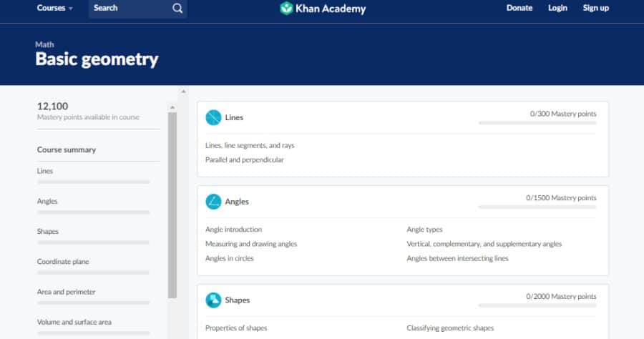This screenshot has height=339, width=644.
Task: Open Vertical, complementary, and supplementary angles
Action: pos(484,244)
